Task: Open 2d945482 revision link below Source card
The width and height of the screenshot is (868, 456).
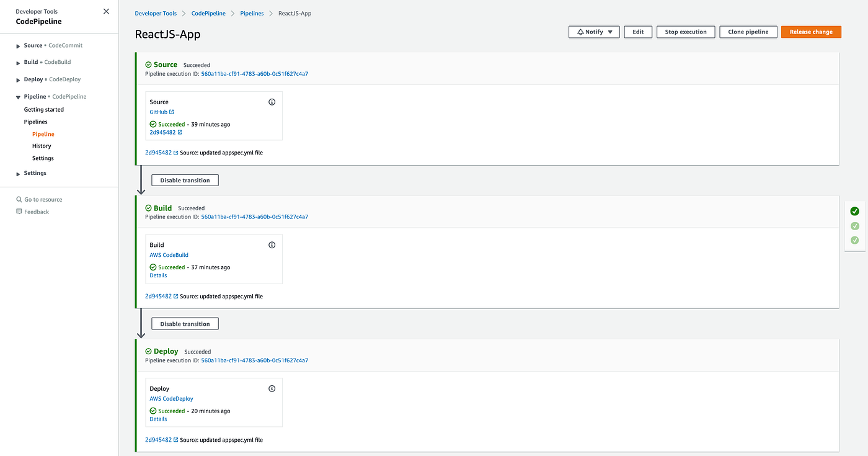Action: pyautogui.click(x=161, y=153)
